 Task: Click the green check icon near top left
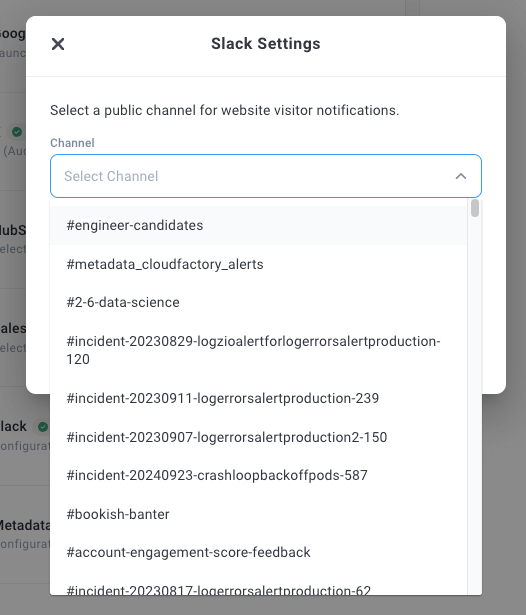point(17,132)
